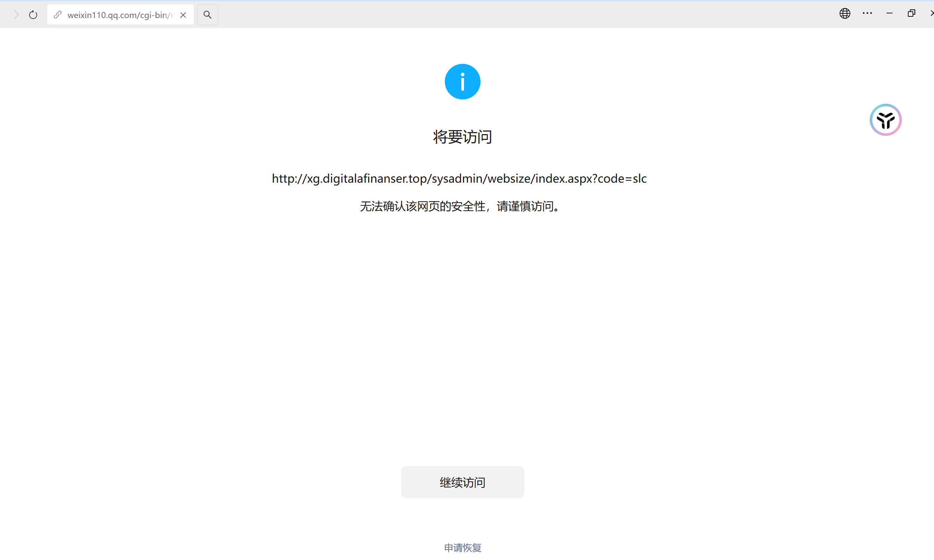Click the globe browser icon

(845, 14)
